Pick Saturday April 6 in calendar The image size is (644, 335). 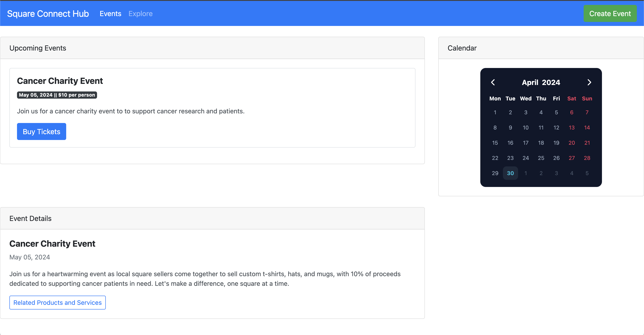(572, 112)
